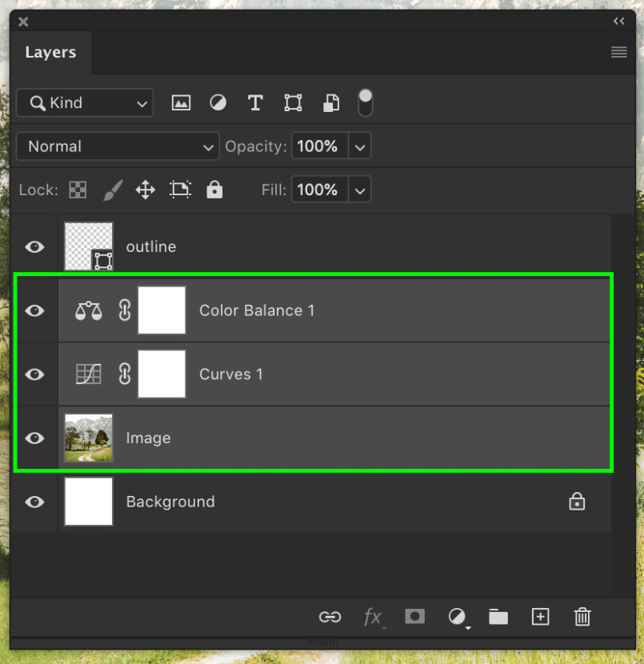Filter for type layers
Screen dimensions: 644x664
[255, 102]
